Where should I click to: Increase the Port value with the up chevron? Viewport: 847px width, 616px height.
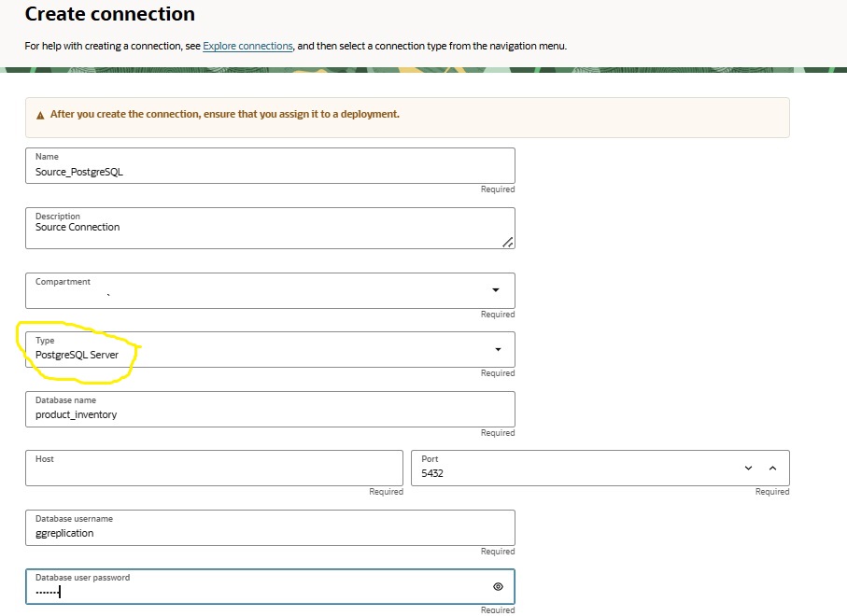point(772,469)
